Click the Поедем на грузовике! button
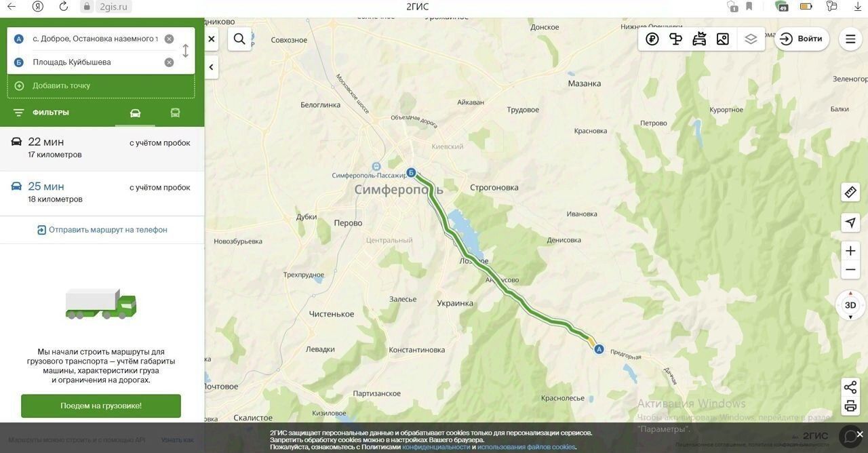The height and width of the screenshot is (453, 868). (x=101, y=406)
